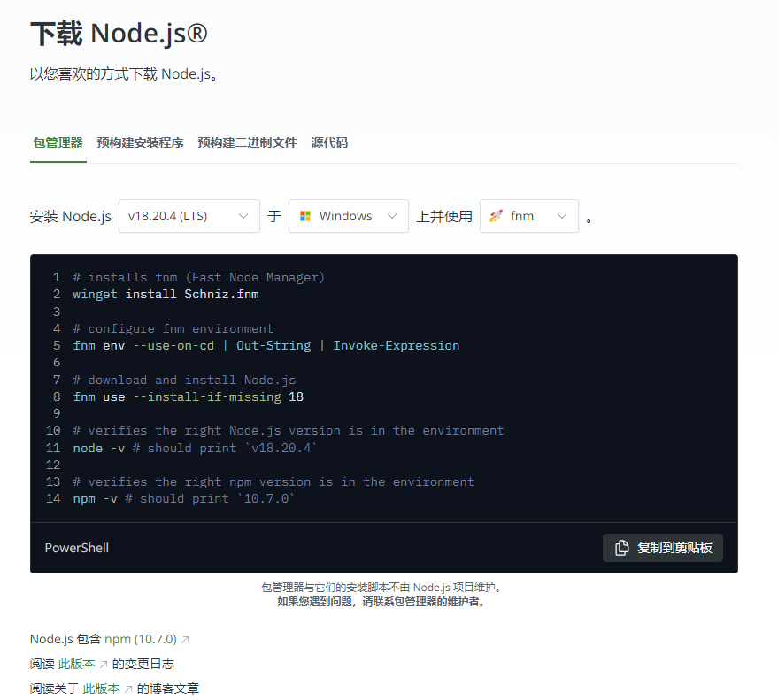778x700 pixels.
Task: Click external arrow icon before 的变更日志
Action: click(104, 665)
